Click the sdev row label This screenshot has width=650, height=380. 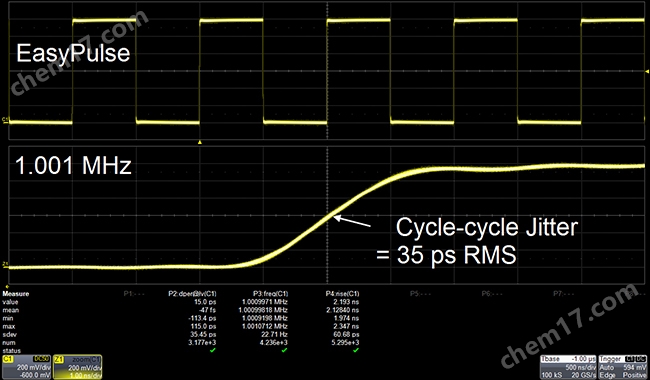(x=9, y=334)
